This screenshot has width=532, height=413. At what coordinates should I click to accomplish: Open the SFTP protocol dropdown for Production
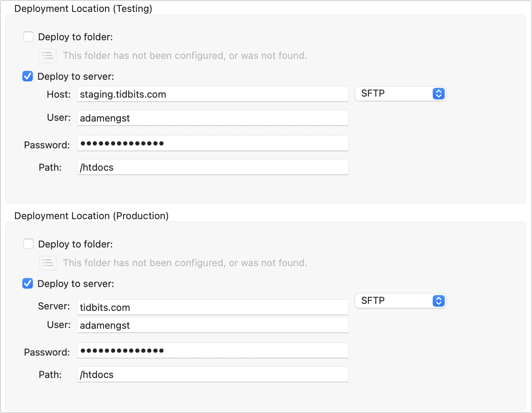(400, 301)
